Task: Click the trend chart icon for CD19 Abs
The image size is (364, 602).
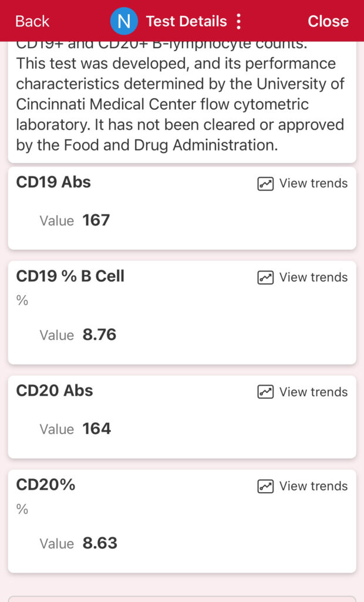Action: coord(265,183)
